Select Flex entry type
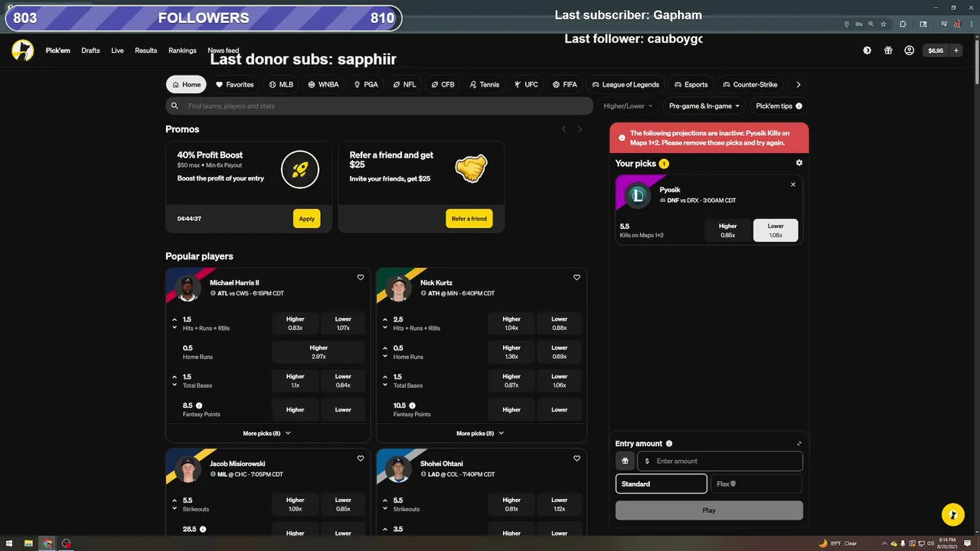The width and height of the screenshot is (980, 551). 756,484
